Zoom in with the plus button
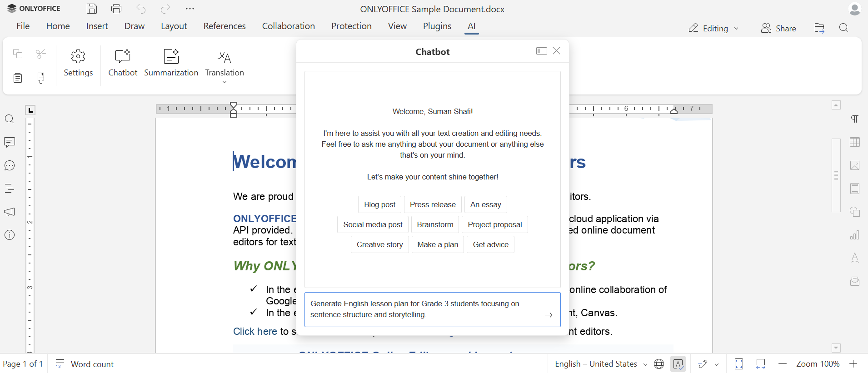 point(853,364)
